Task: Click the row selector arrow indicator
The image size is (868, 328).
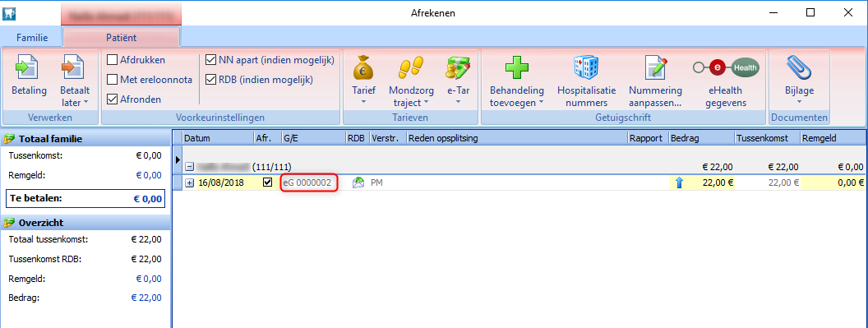Action: click(x=178, y=160)
